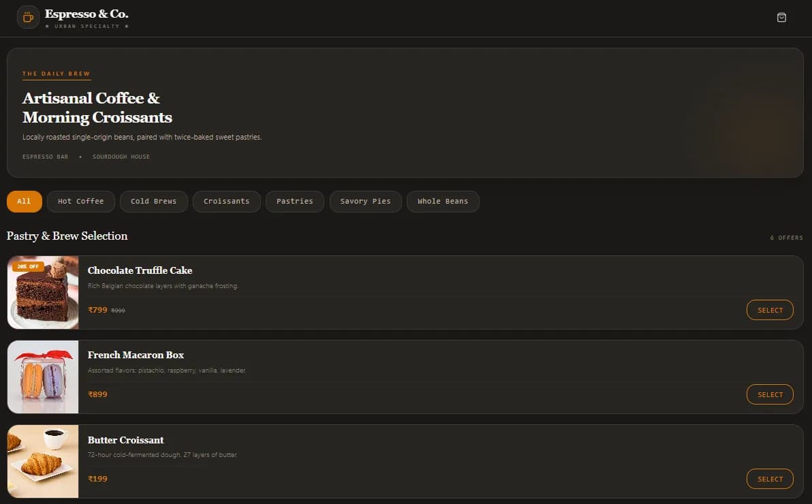The height and width of the screenshot is (504, 812).
Task: Click the 20% OFF discount badge
Action: pos(28,267)
